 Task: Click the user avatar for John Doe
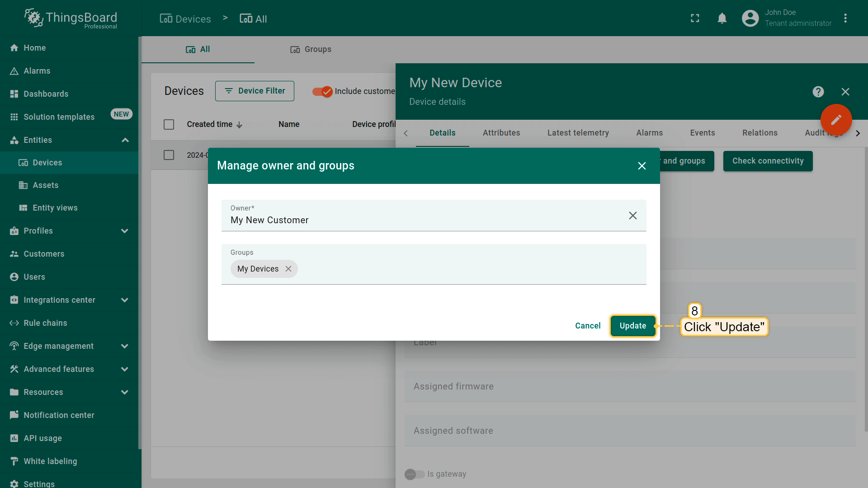click(x=750, y=18)
